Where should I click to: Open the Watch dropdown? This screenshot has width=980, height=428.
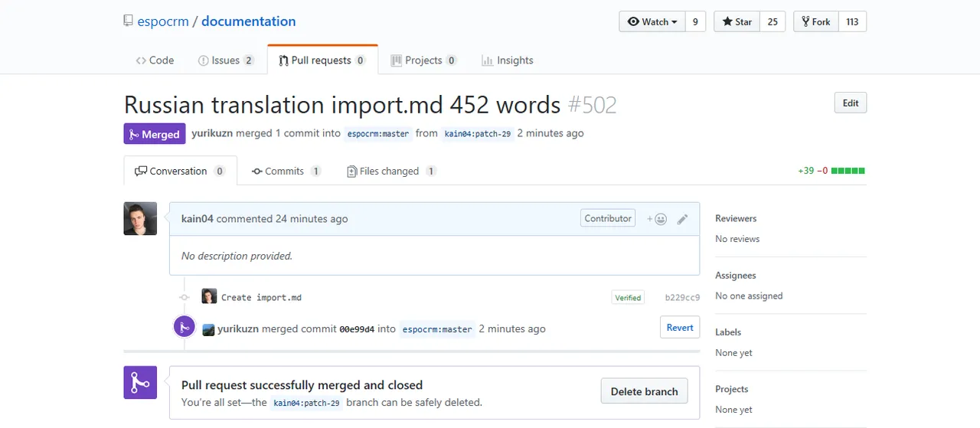(652, 21)
